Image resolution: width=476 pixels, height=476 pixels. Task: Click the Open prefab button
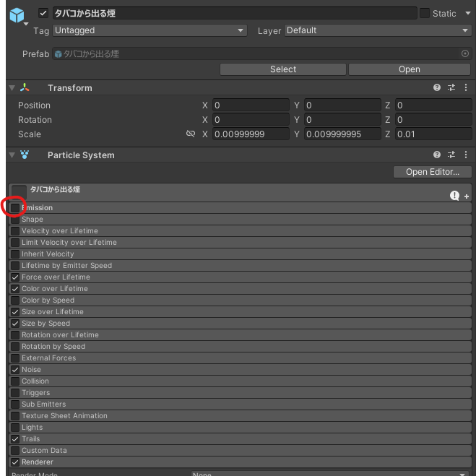click(x=410, y=69)
